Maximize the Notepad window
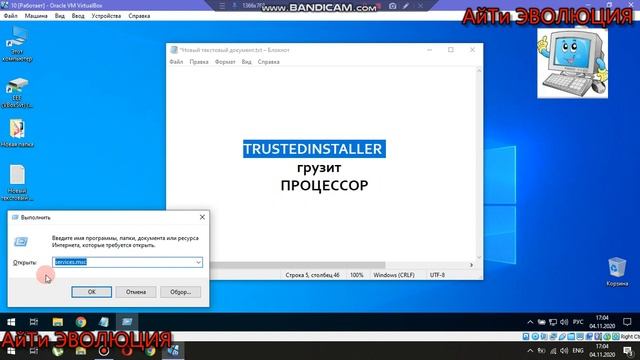The image size is (640, 360). click(x=451, y=50)
